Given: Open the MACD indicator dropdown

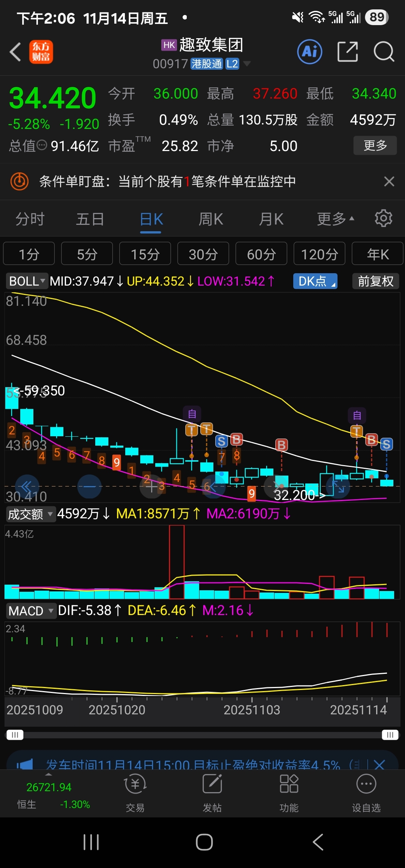Looking at the screenshot, I should point(31,611).
